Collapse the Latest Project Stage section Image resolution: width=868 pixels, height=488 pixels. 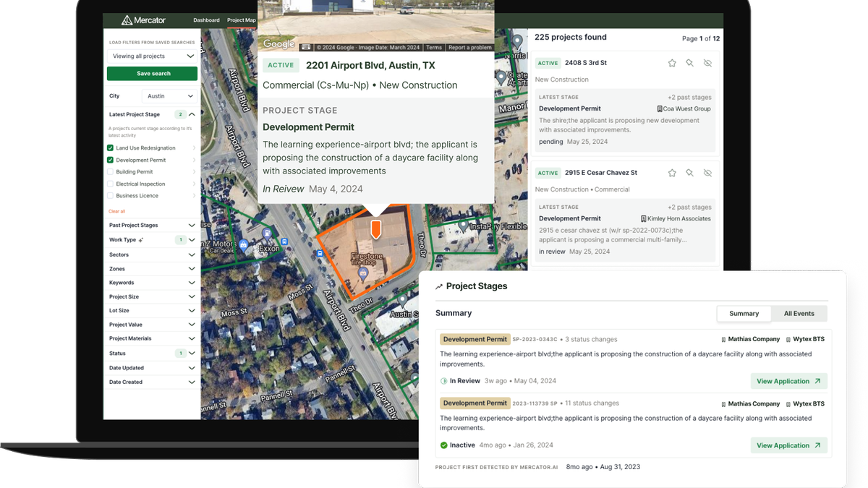click(192, 114)
